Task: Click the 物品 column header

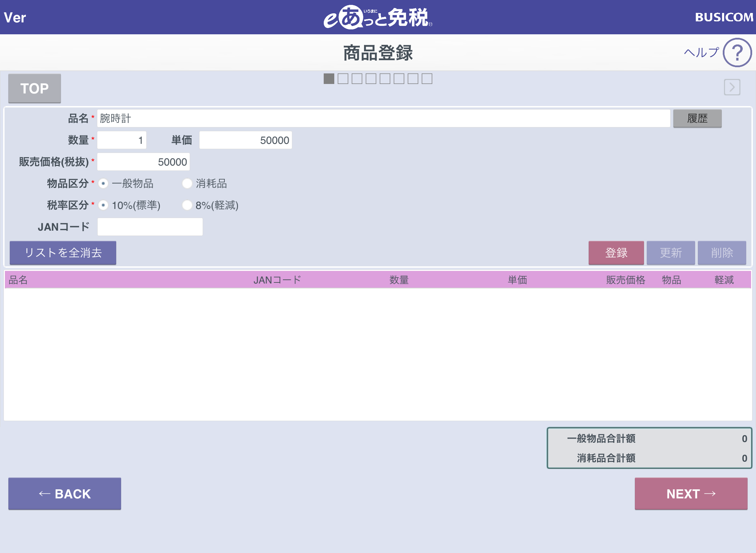Action: 671,280
